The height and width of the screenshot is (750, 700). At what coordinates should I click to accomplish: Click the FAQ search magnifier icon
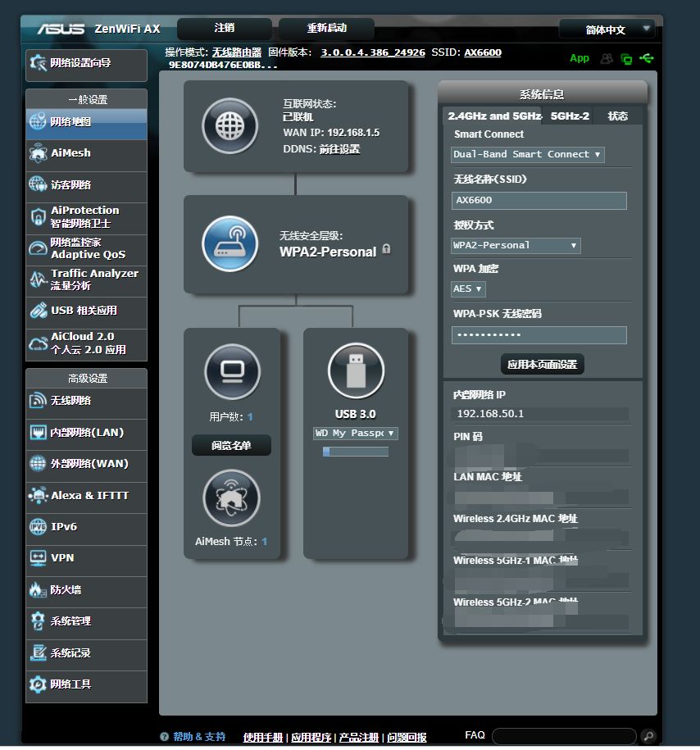click(x=648, y=735)
